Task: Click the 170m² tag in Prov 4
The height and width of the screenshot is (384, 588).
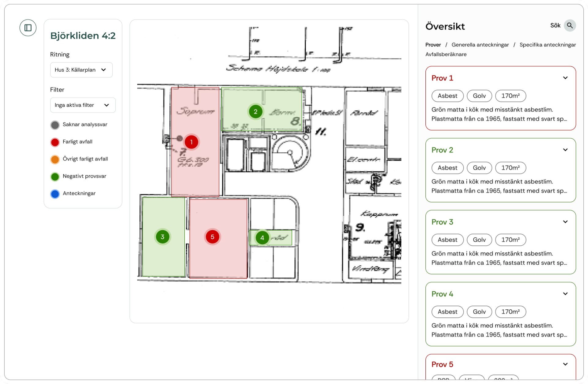Action: tap(511, 311)
